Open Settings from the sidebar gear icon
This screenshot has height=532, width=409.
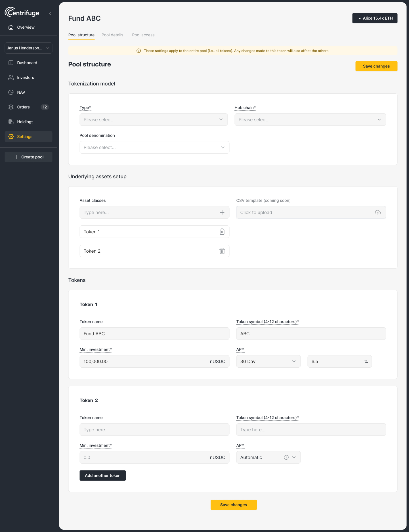(11, 137)
